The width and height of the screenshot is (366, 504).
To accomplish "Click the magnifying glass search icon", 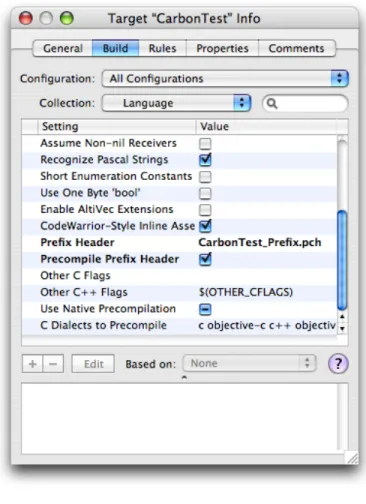I will (272, 104).
